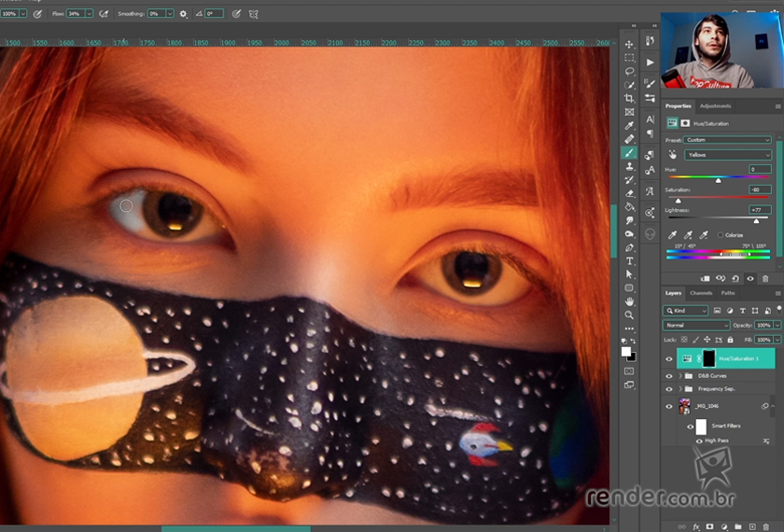Select the Type tool
This screenshot has height=532, width=784.
pyautogui.click(x=629, y=261)
